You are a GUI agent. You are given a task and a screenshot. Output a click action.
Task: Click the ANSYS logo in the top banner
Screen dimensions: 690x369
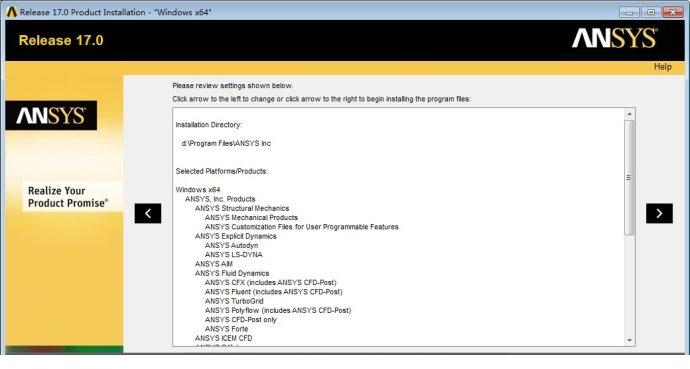pos(615,39)
